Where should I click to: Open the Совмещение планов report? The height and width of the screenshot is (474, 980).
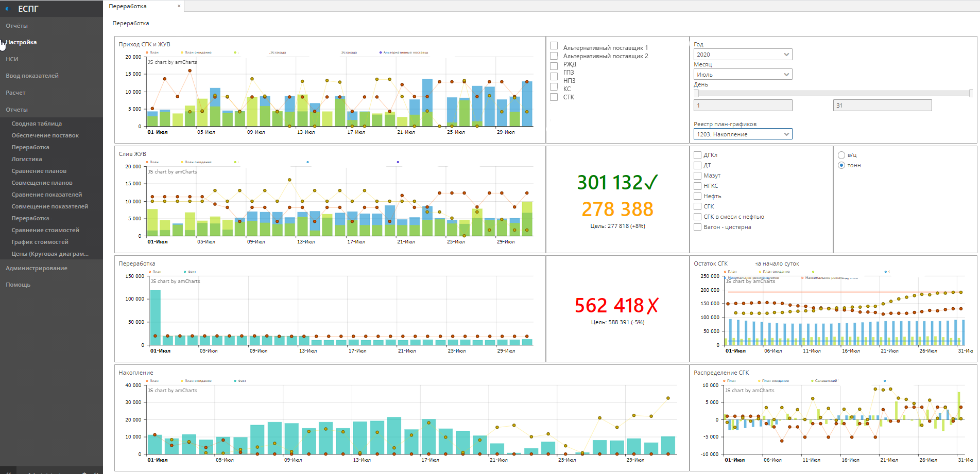coord(42,183)
